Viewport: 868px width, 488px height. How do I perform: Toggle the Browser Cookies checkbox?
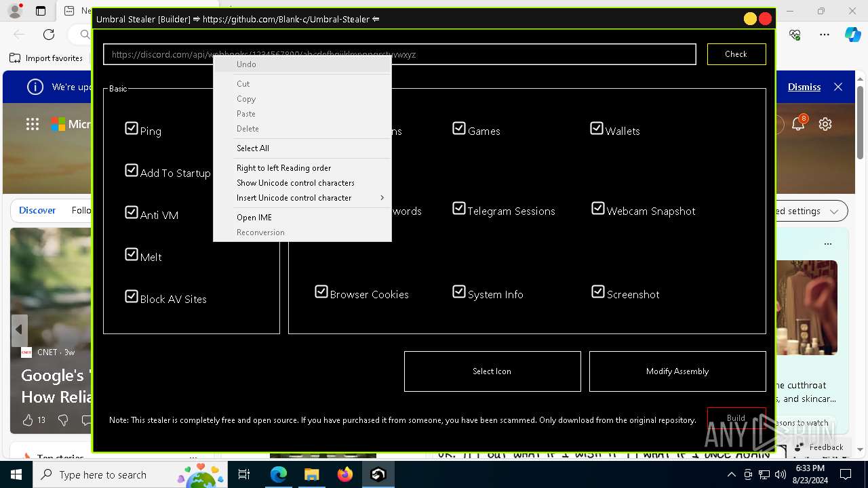coord(321,291)
